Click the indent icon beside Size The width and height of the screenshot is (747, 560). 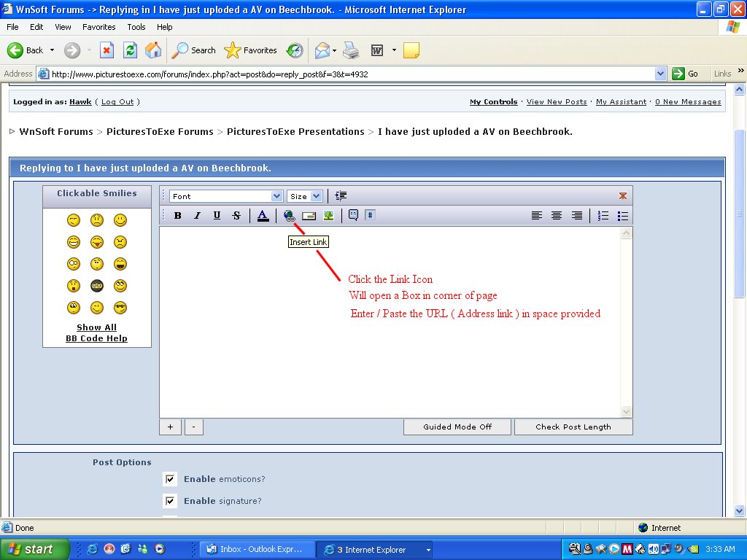click(x=341, y=195)
